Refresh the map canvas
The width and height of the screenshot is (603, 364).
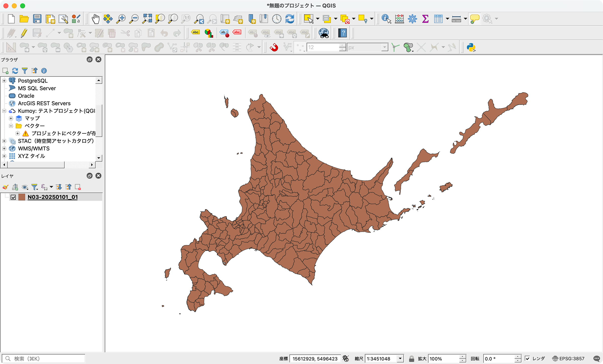[x=289, y=19]
